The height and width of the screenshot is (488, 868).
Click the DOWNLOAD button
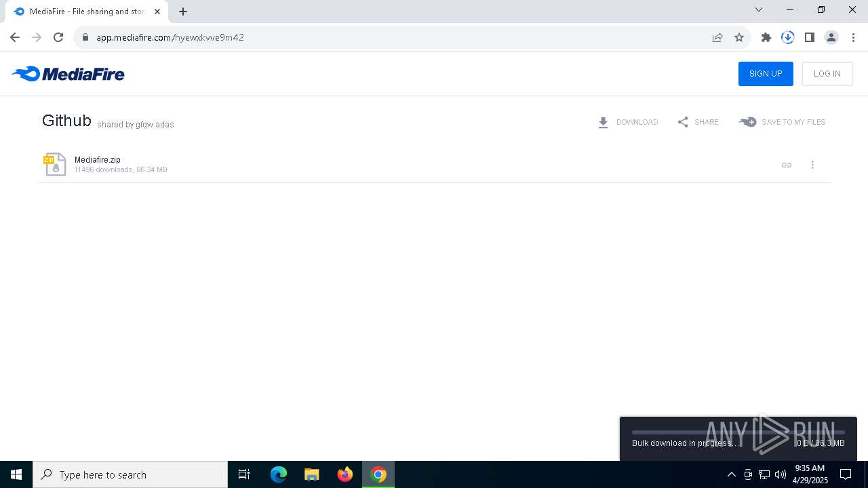tap(628, 122)
